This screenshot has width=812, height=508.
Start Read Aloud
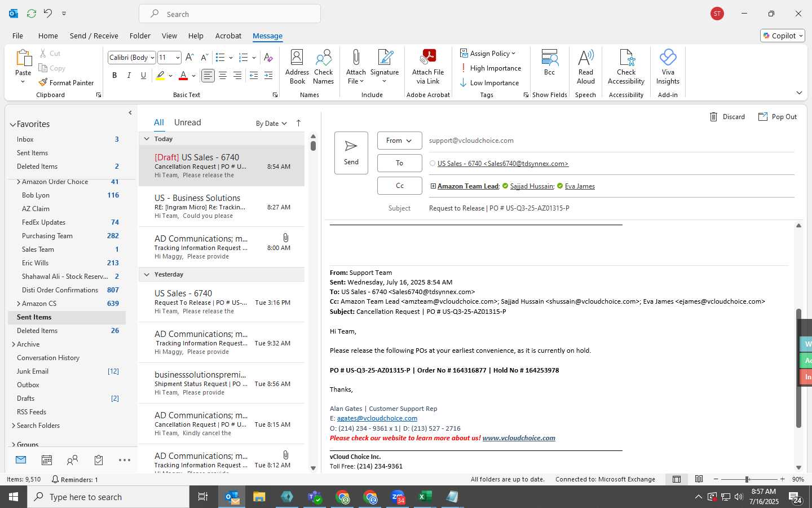point(586,67)
